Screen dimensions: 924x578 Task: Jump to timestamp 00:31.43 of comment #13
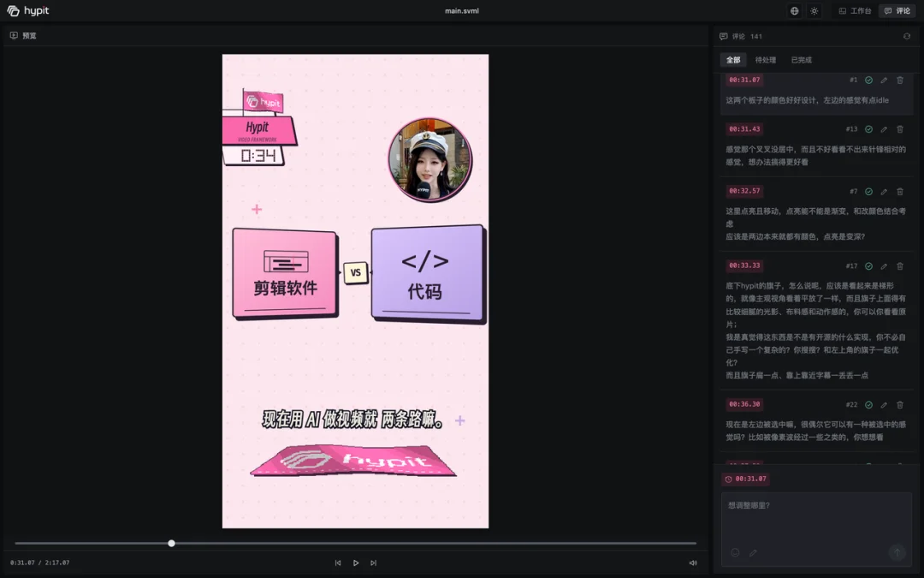(744, 128)
